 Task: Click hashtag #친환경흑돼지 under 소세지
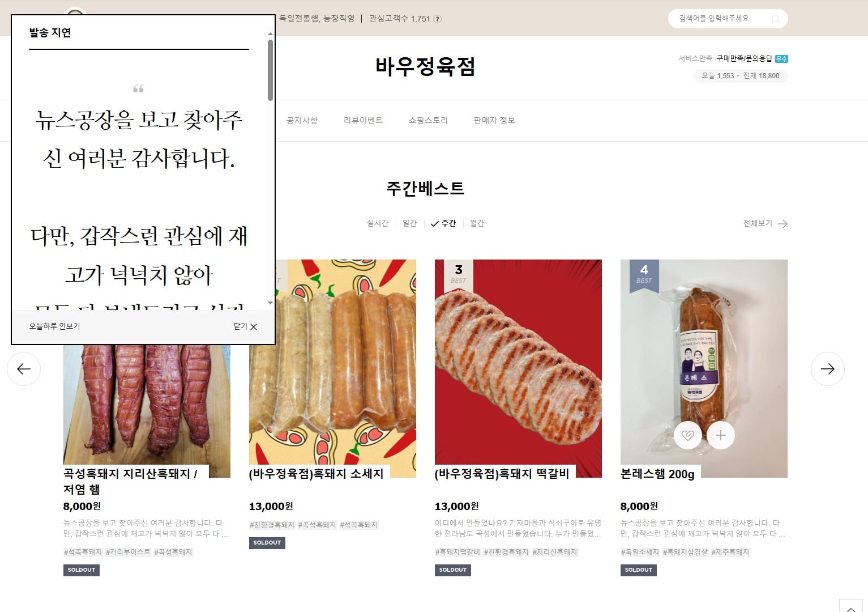[272, 525]
